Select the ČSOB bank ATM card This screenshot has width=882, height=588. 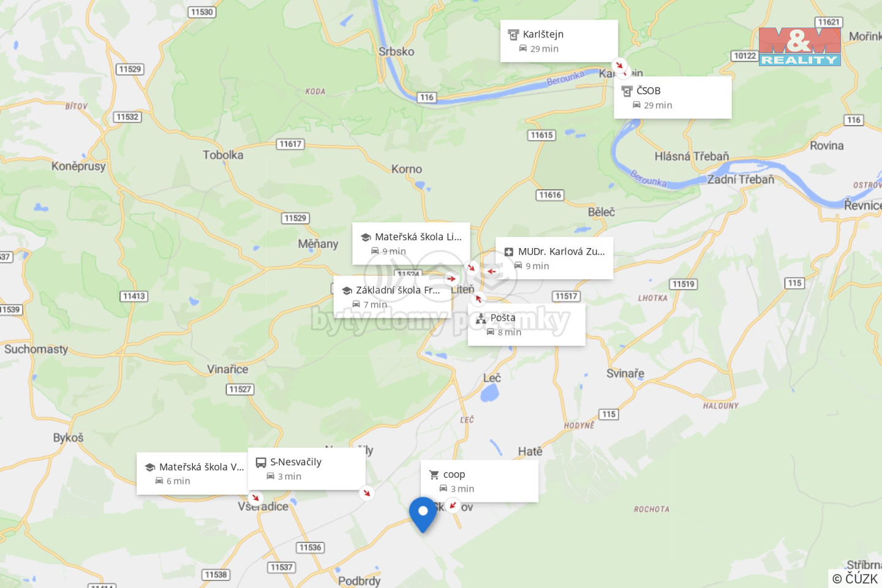point(673,97)
